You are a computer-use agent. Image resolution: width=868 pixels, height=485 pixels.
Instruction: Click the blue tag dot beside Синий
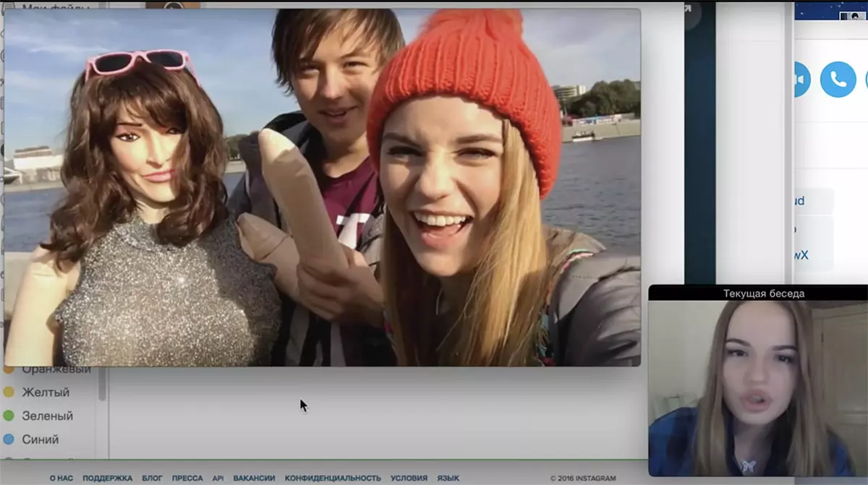pyautogui.click(x=9, y=439)
